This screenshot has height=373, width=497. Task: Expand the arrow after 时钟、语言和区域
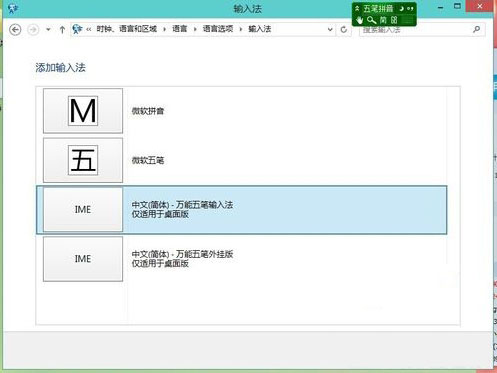pos(164,29)
